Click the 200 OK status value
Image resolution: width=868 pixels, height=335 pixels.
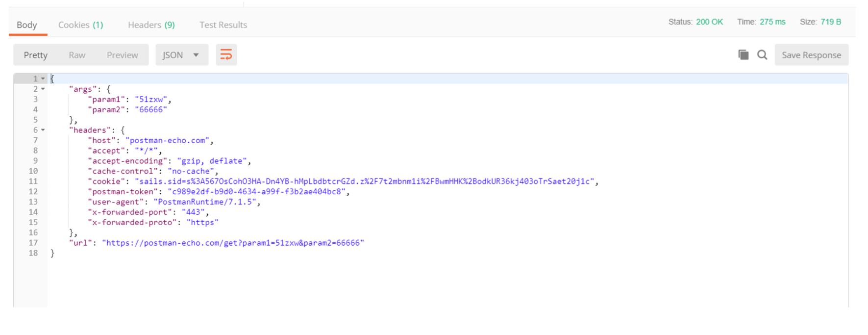[x=709, y=22]
